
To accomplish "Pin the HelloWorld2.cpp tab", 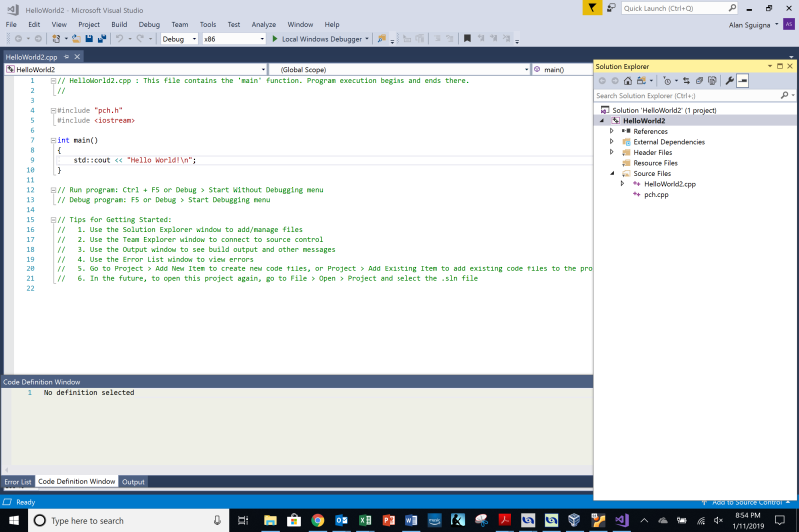I will [66, 57].
